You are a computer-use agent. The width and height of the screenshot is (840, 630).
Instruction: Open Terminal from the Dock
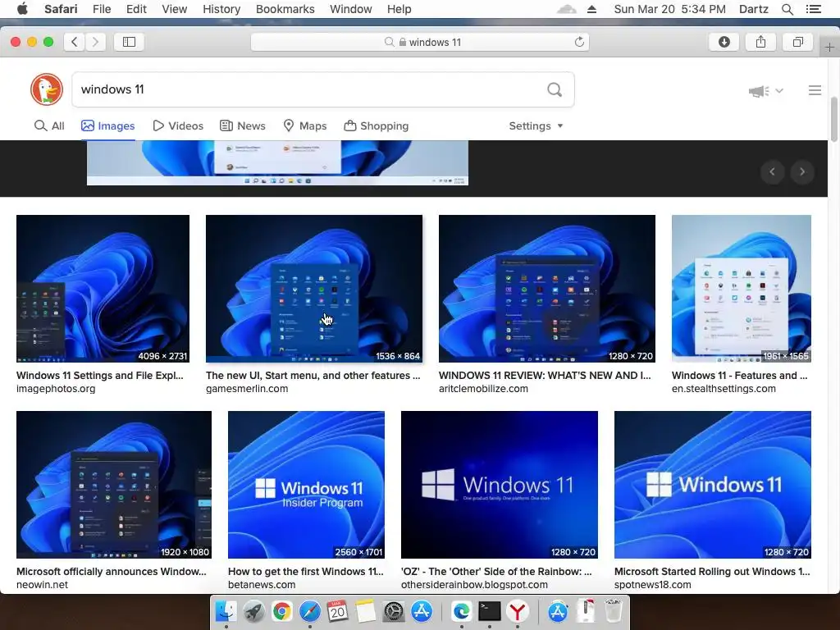[x=489, y=611]
